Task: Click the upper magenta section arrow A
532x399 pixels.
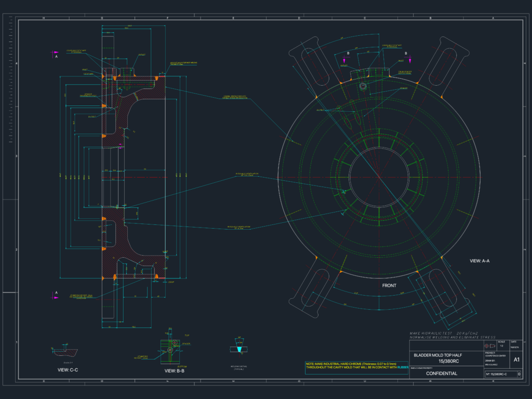Action: 55,52
